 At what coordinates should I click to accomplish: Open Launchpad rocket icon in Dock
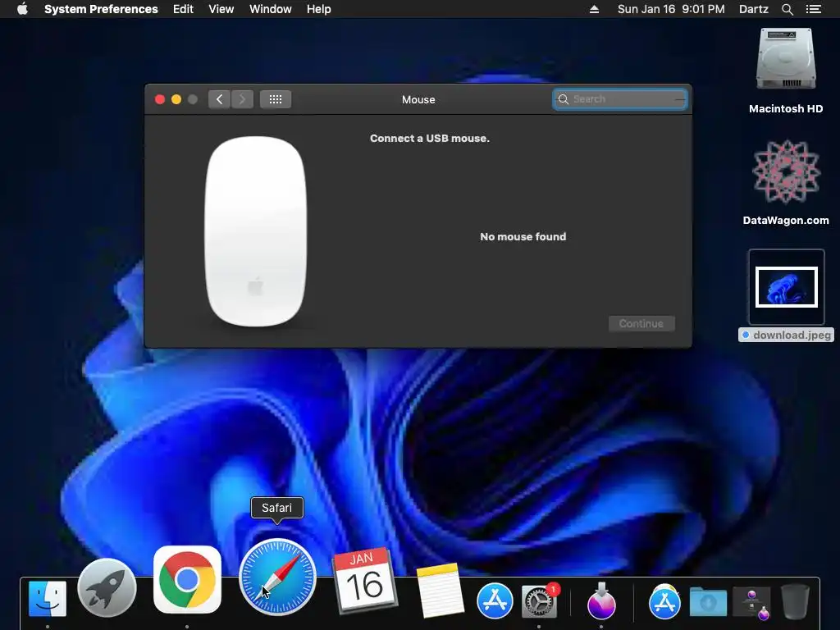click(107, 587)
